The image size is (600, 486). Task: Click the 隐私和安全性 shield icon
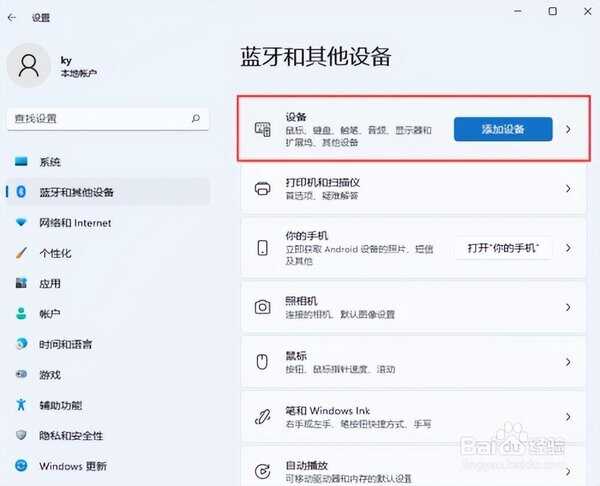pos(21,435)
